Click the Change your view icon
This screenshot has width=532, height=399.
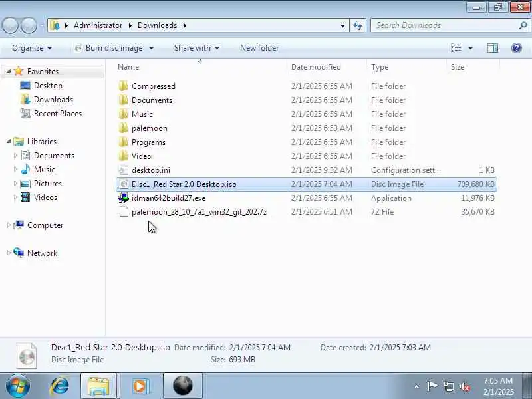point(456,48)
